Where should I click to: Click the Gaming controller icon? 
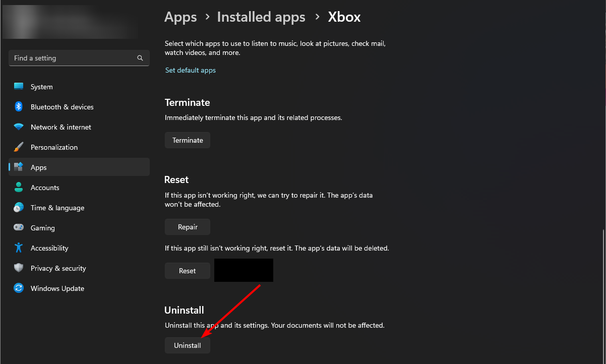pyautogui.click(x=19, y=228)
